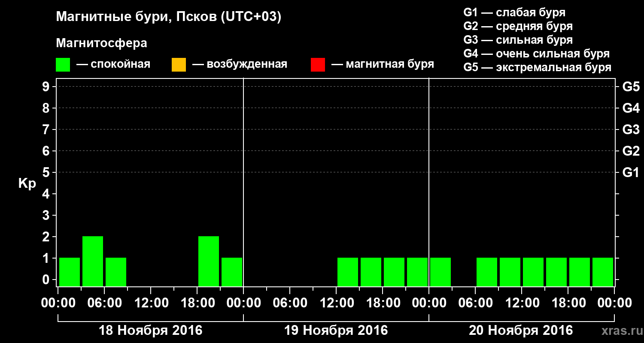Click the Kp axis value 5
644x343 pixels.
coord(47,172)
